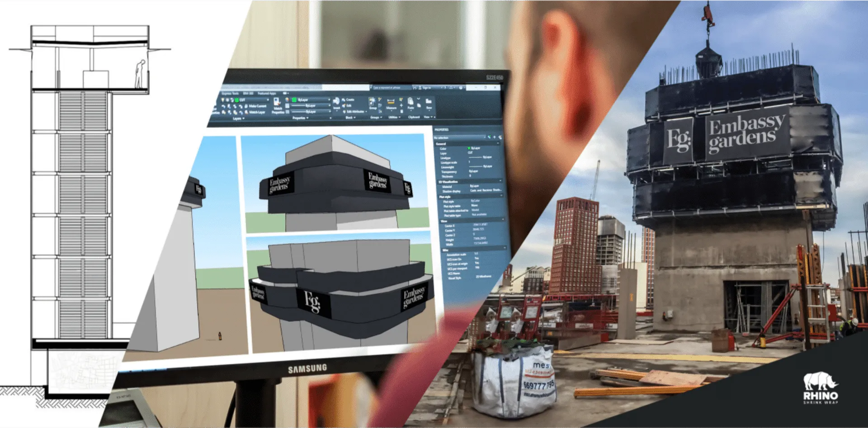The image size is (868, 428).
Task: Open the CUT layer dropdown
Action: (268, 100)
